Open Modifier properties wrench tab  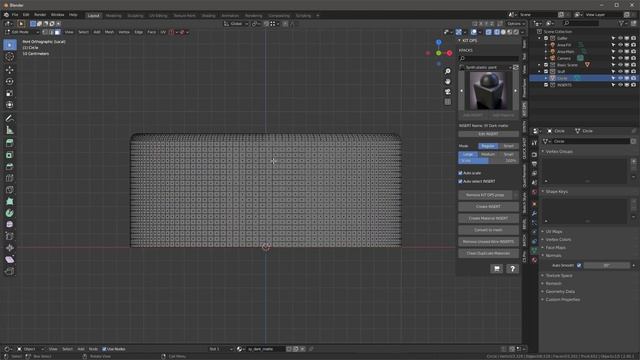(x=534, y=213)
